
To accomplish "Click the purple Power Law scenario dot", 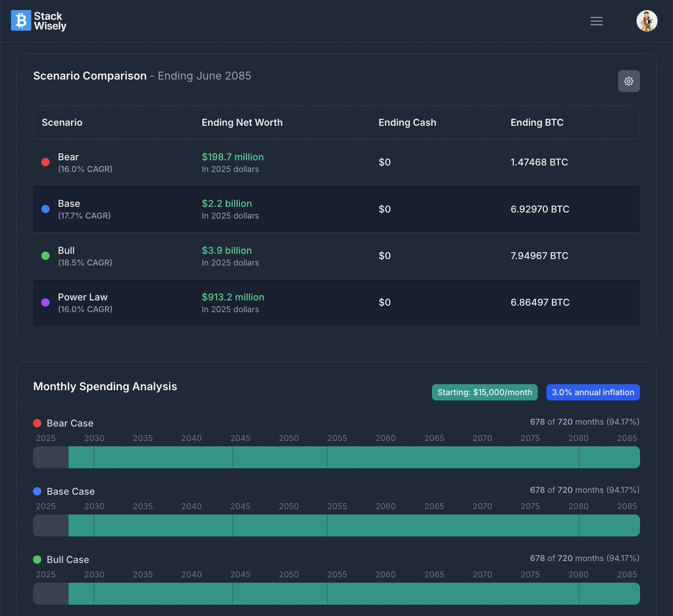I will click(46, 303).
